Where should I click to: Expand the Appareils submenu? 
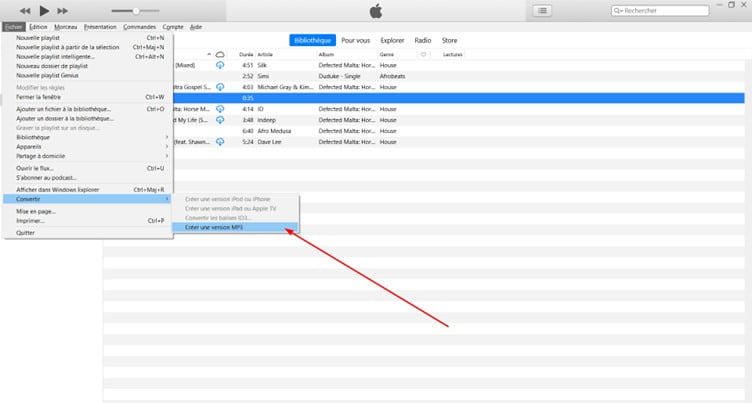88,147
